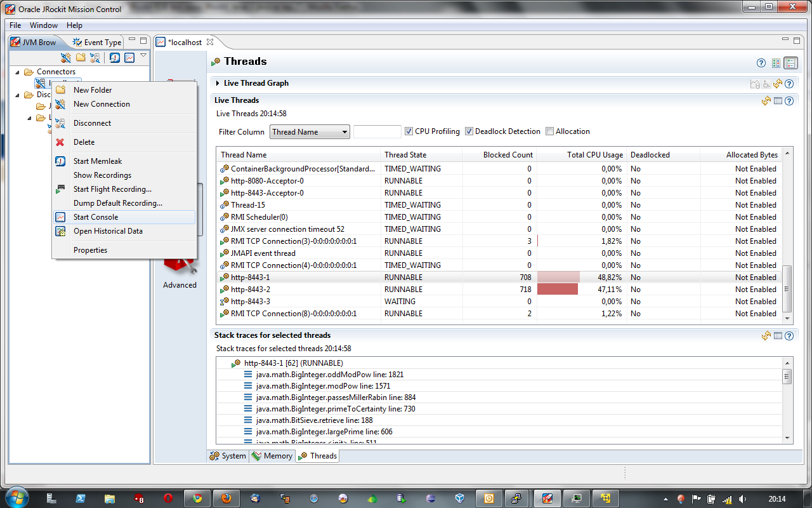Viewport: 812px width, 508px height.
Task: Open the File menu
Action: [x=15, y=25]
